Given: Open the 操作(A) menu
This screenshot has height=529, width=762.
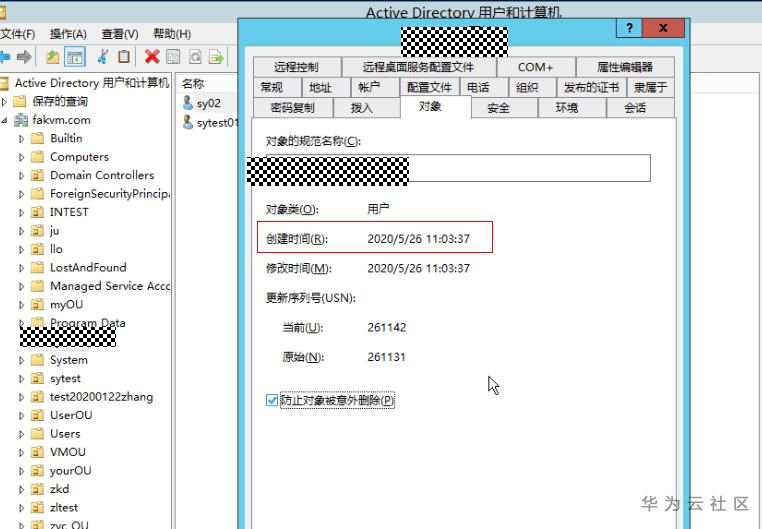Looking at the screenshot, I should pyautogui.click(x=68, y=34).
